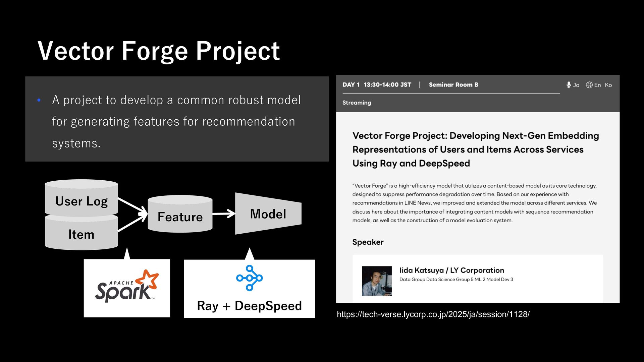Switch language to Ko
This screenshot has height=362, width=644.
(608, 85)
